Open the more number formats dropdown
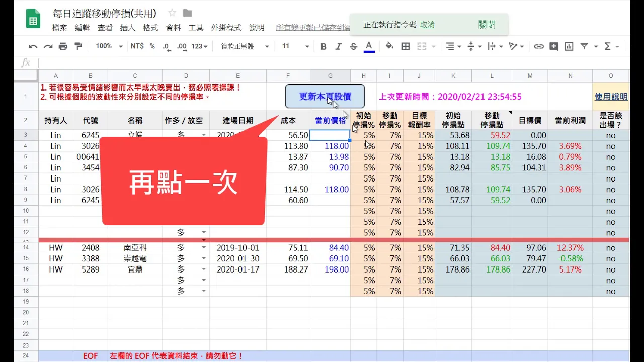The height and width of the screenshot is (362, 644). click(x=199, y=46)
